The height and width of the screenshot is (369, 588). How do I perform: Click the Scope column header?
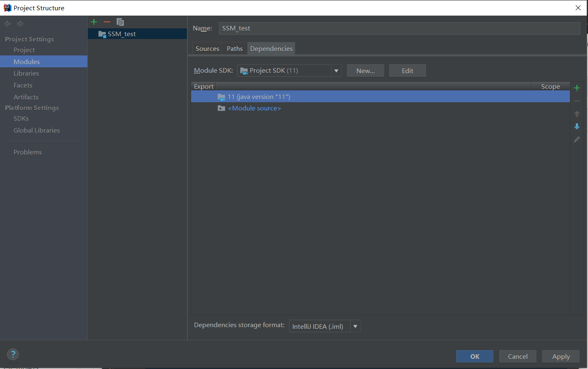(550, 86)
